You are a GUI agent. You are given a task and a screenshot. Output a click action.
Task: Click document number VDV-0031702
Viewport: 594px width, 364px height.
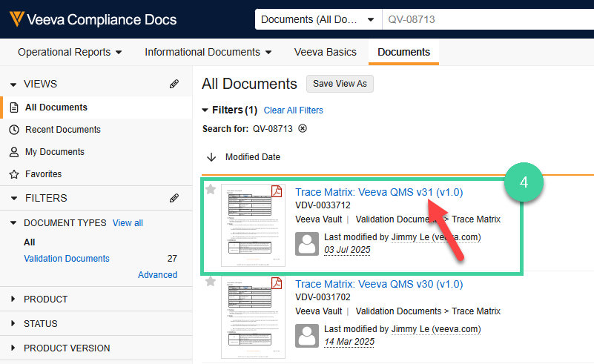(x=323, y=297)
